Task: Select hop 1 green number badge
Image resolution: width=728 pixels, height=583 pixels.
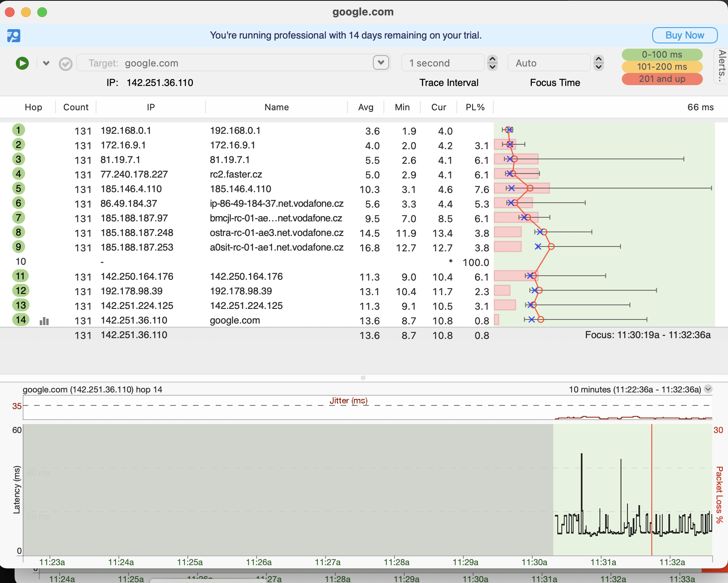Action: coord(18,130)
